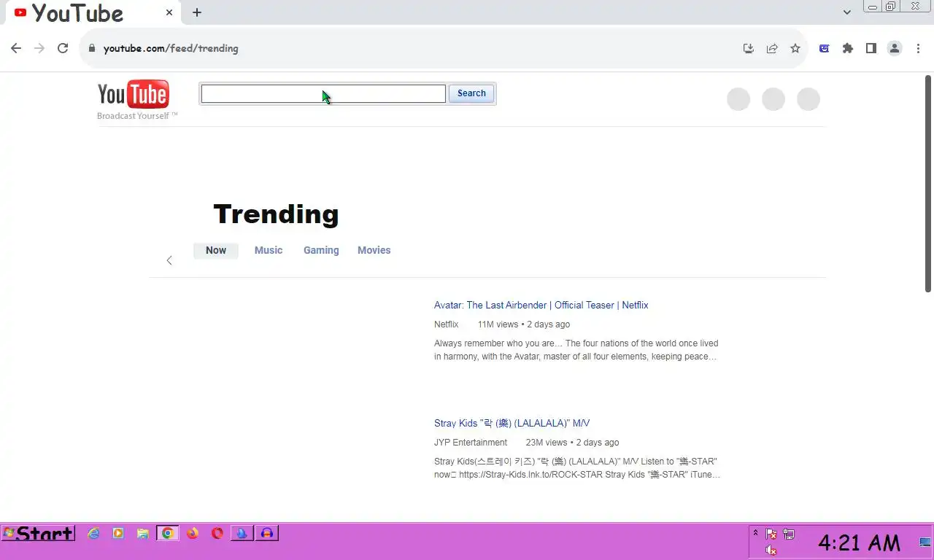Select the YouTube browser tab
The width and height of the screenshot is (934, 560).
(93, 12)
